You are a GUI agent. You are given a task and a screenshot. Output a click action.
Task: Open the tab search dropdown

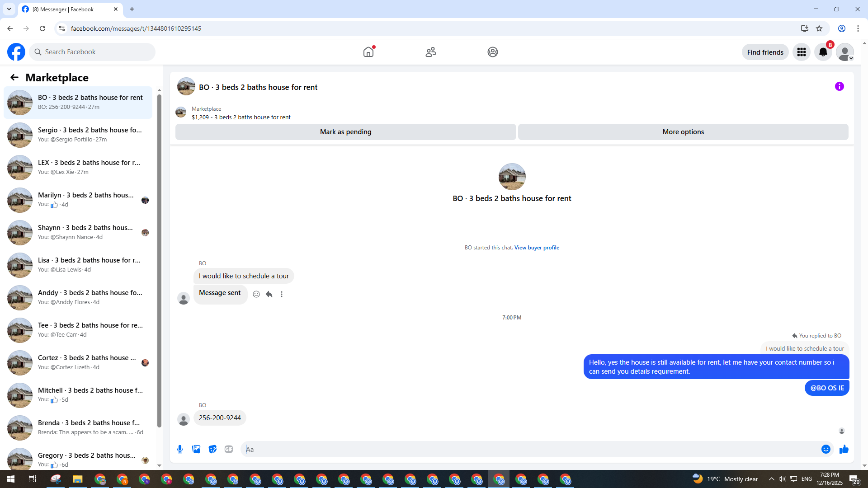click(9, 9)
